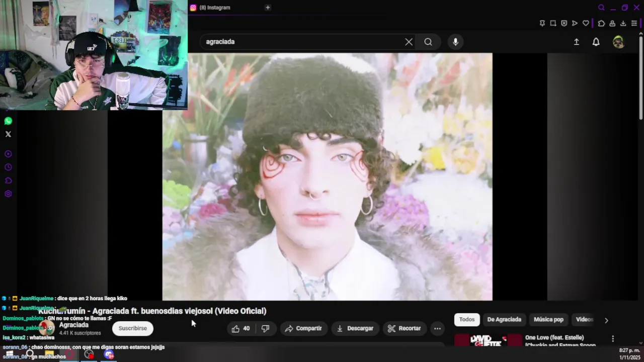Submit search with magnifier button
Image resolution: width=644 pixels, height=362 pixels.
pos(428,42)
